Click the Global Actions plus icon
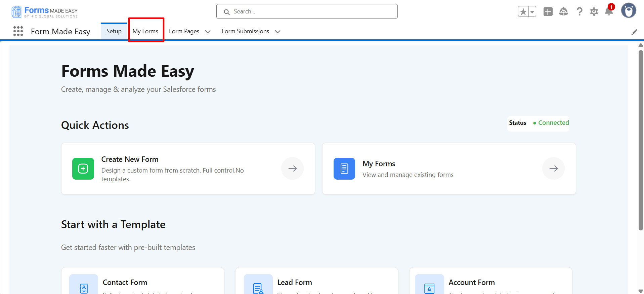Screen dimensions: 644x294 pos(548,12)
